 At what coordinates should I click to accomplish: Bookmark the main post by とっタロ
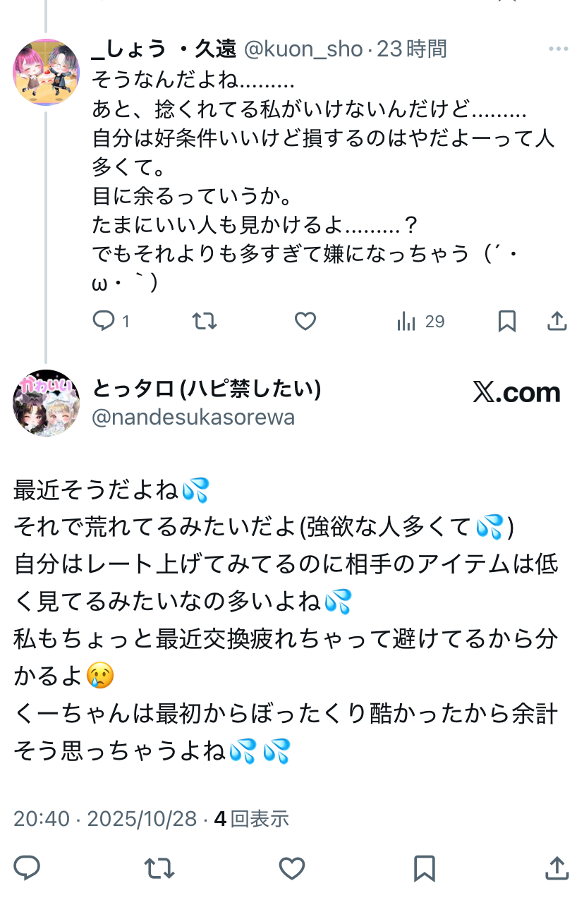point(424,868)
